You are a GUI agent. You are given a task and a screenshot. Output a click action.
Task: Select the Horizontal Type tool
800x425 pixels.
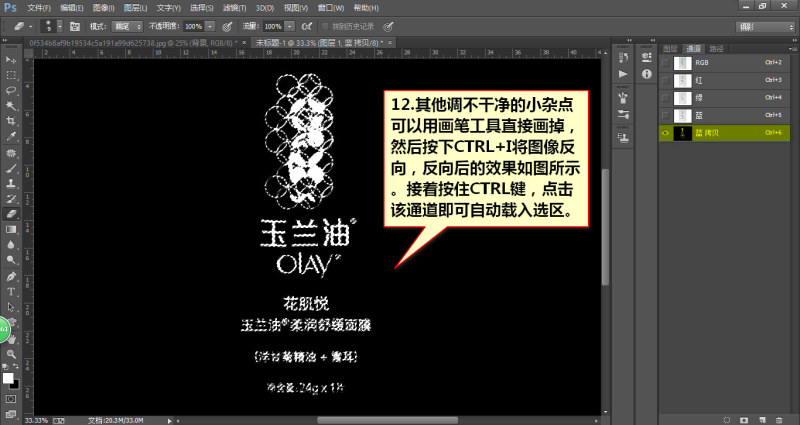(11, 292)
